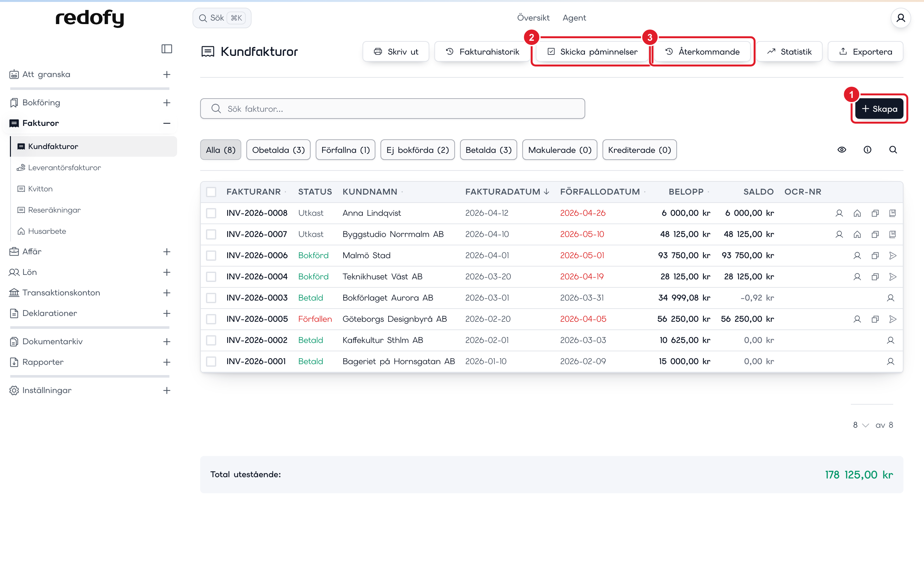The width and height of the screenshot is (924, 578).
Task: Click the info circle icon above table
Action: pos(867,150)
